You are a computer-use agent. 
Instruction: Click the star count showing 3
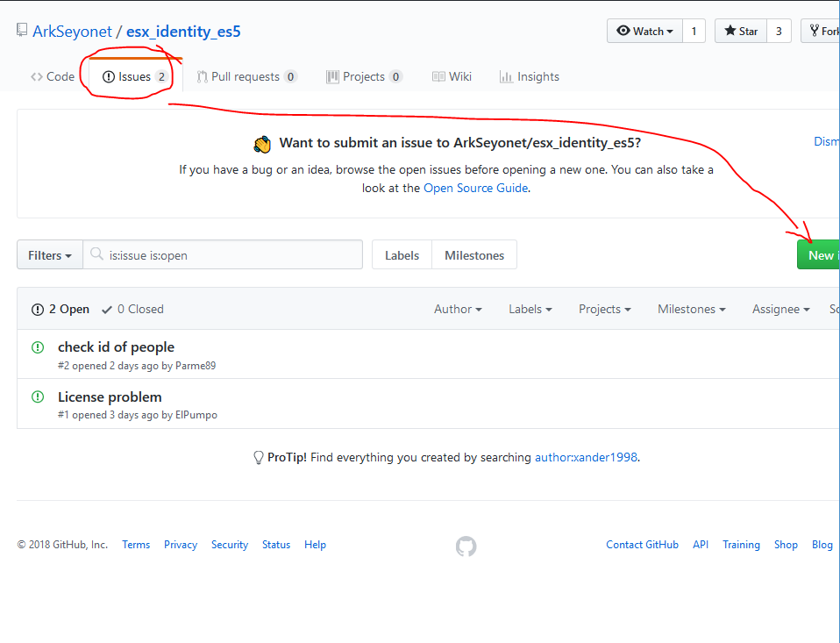(779, 31)
